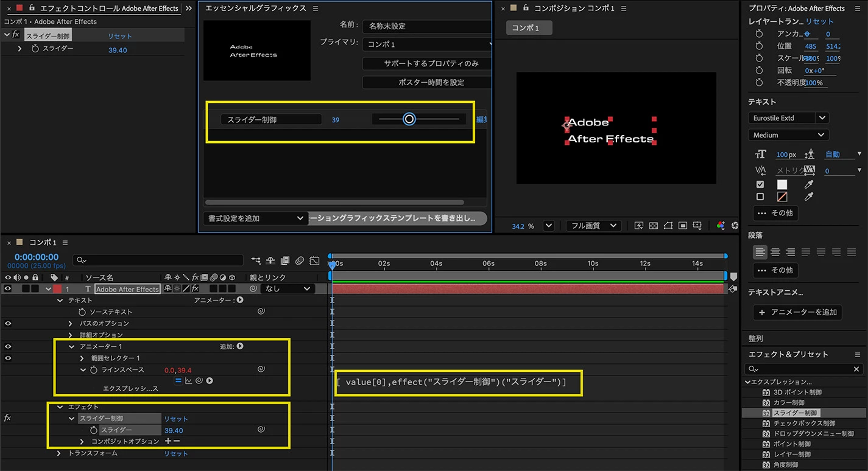Click the line spacing stopwatch icon
868x471 pixels.
pos(94,370)
